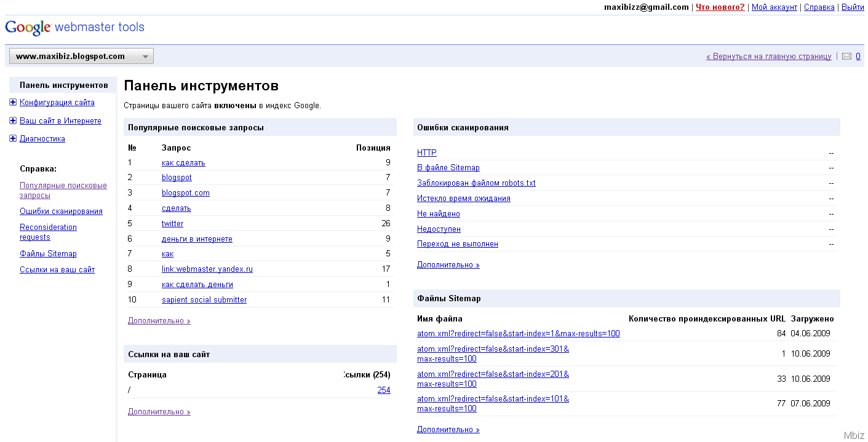Image resolution: width=868 pixels, height=442 pixels.
Task: Open Не найдено errors link
Action: (439, 214)
